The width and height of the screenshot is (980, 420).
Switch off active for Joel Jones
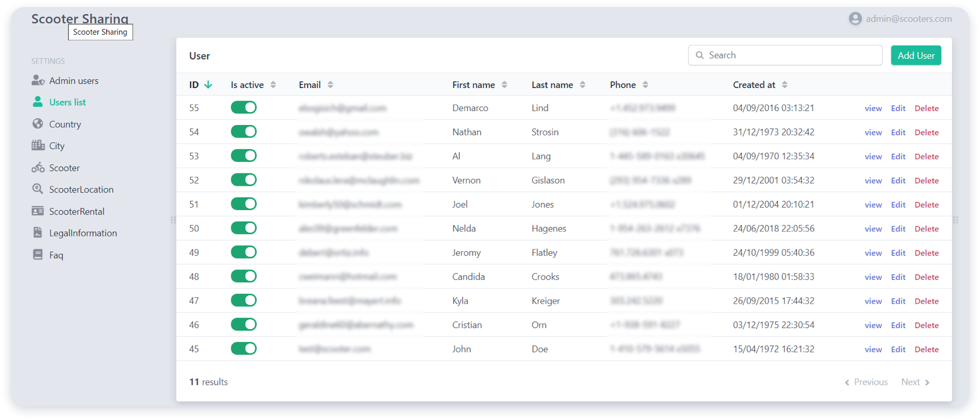(244, 204)
